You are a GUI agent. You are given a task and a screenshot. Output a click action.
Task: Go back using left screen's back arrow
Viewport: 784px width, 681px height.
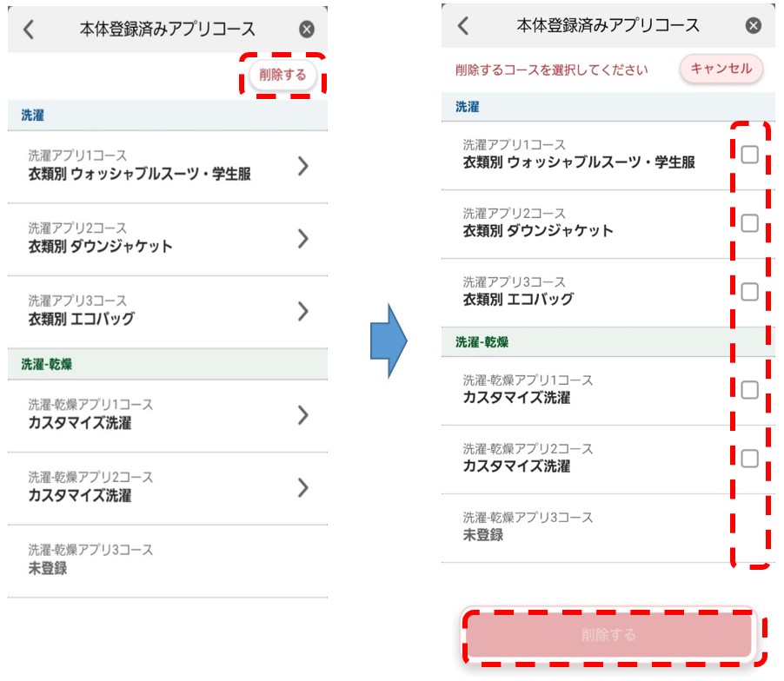29,30
